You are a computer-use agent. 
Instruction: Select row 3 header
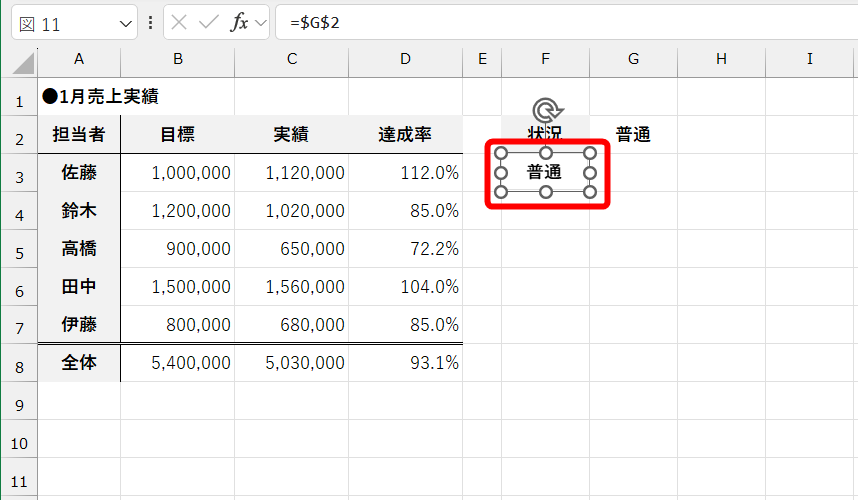click(19, 173)
